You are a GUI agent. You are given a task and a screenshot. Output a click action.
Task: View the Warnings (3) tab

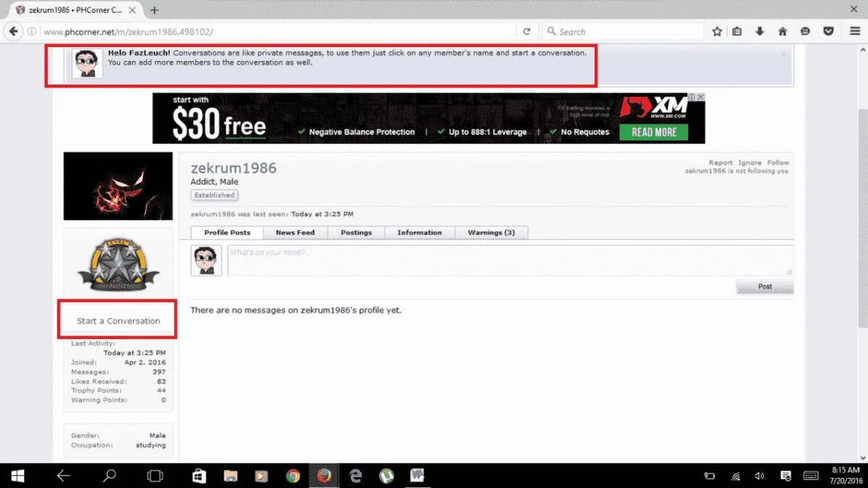point(491,233)
